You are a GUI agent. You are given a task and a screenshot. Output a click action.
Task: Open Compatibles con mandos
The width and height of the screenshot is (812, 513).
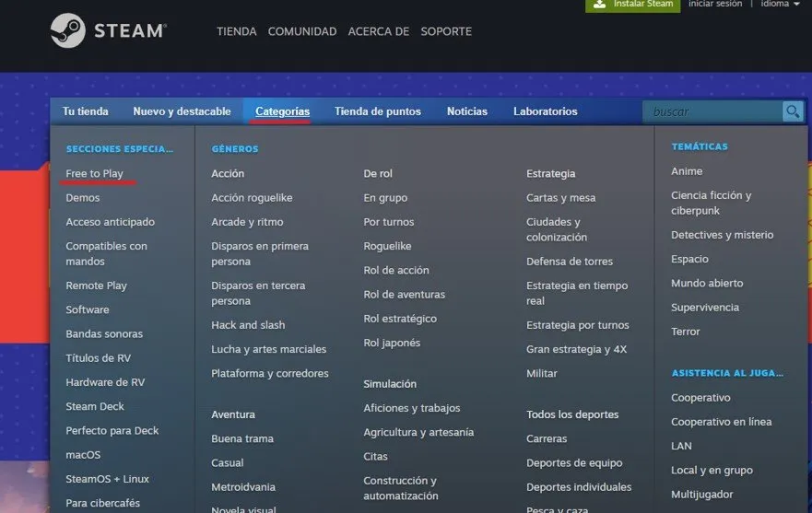107,253
